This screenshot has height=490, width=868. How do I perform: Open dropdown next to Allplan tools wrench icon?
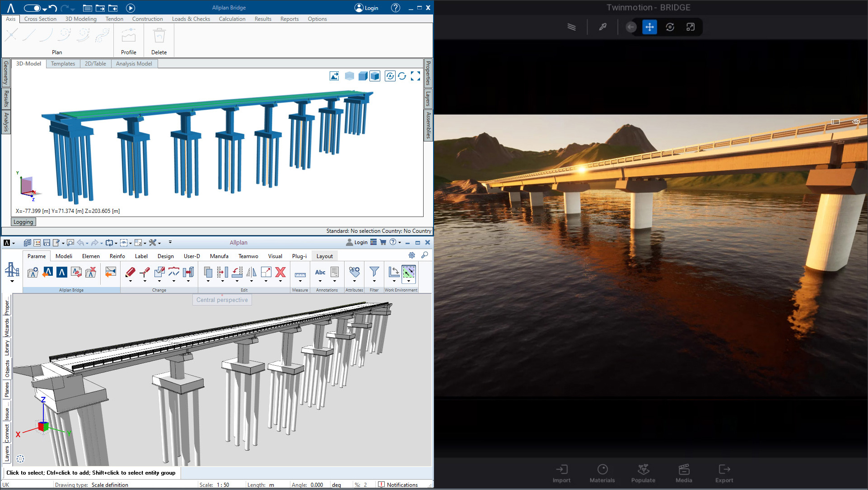click(x=159, y=243)
